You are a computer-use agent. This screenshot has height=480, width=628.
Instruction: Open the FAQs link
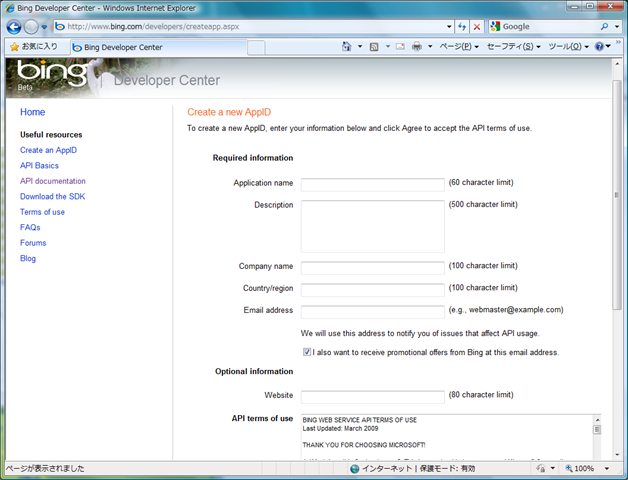pyautogui.click(x=30, y=228)
